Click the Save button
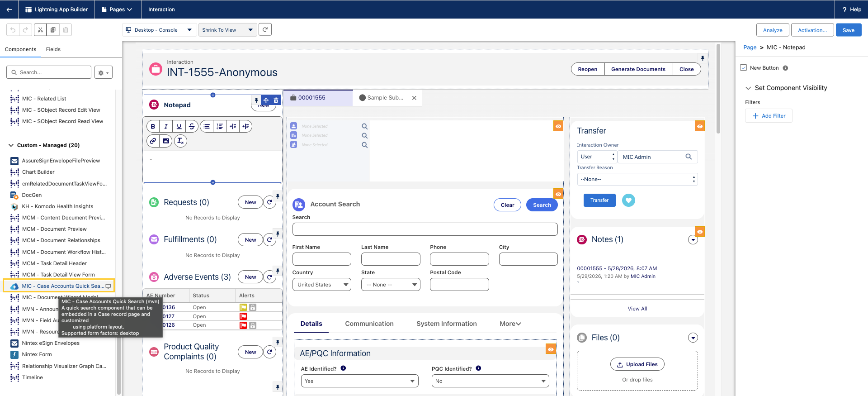The width and height of the screenshot is (868, 396). (849, 30)
